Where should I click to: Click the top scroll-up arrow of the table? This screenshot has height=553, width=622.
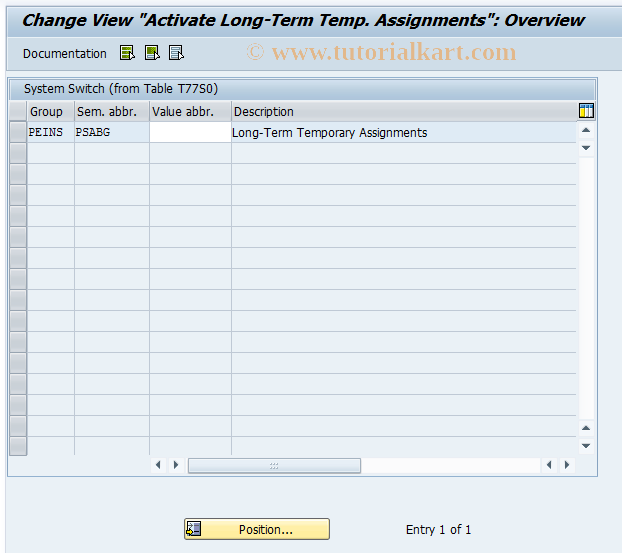pyautogui.click(x=586, y=131)
